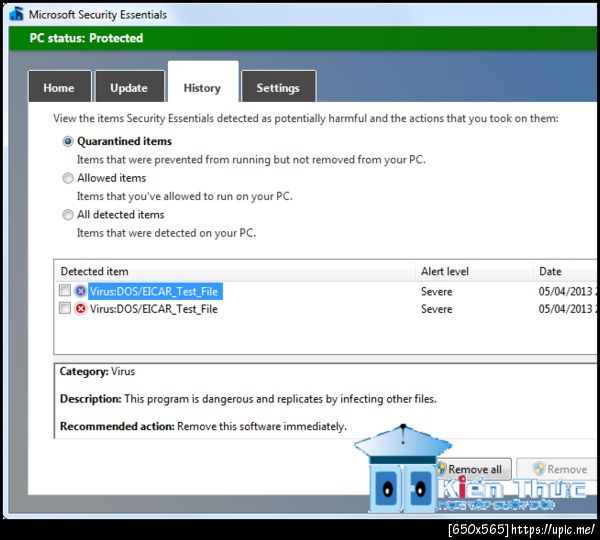The image size is (600, 540).
Task: Sort by the Detected item column header
Action: pos(235,271)
